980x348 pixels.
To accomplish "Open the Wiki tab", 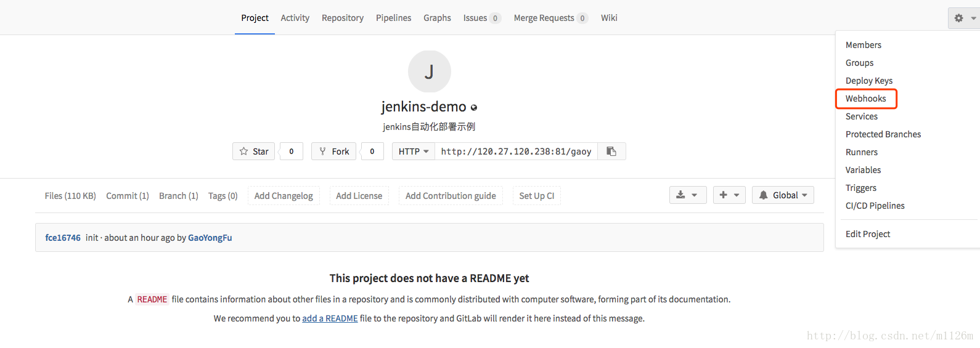I will click(609, 18).
